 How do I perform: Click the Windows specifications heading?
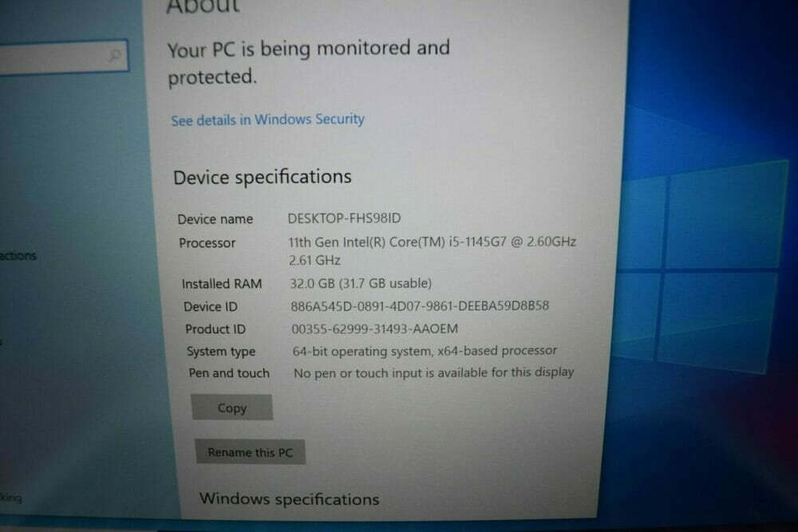click(289, 499)
